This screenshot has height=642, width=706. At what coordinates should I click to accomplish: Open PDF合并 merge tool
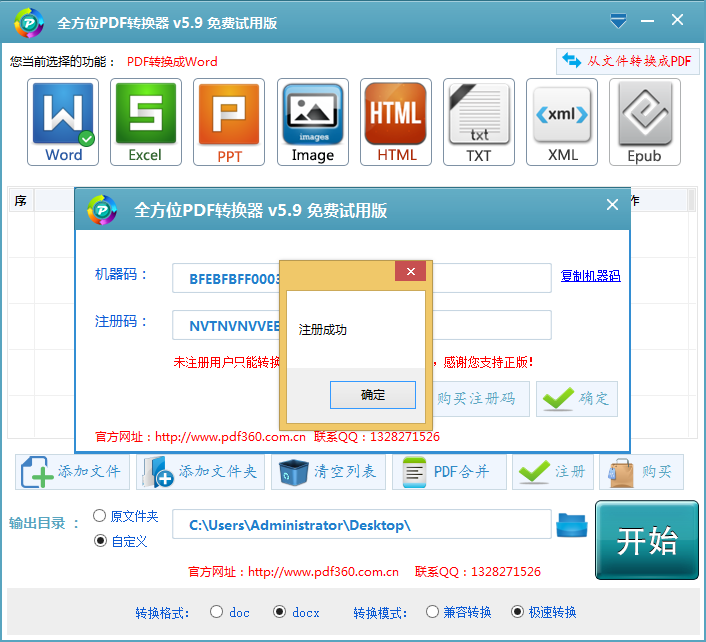click(x=449, y=472)
